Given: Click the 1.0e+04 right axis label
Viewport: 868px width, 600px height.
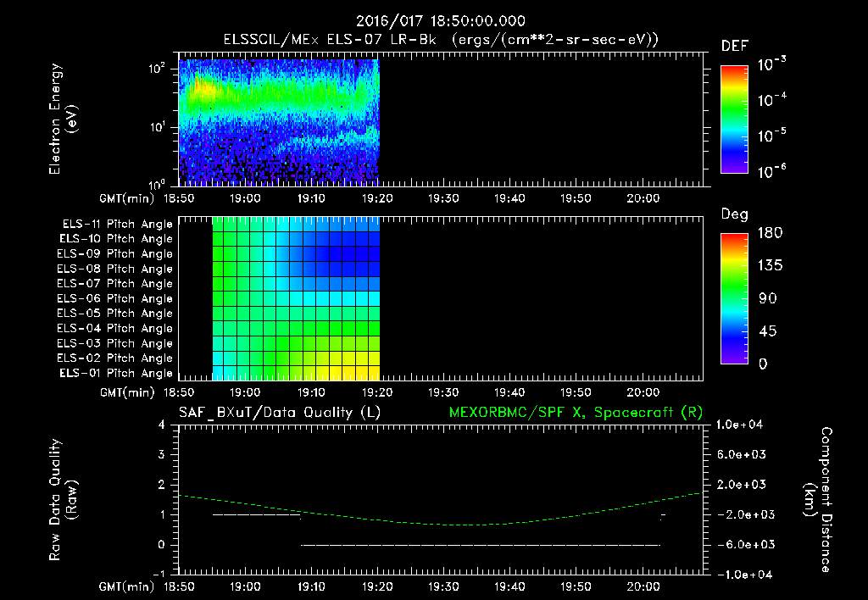Looking at the screenshot, I should pyautogui.click(x=739, y=425).
